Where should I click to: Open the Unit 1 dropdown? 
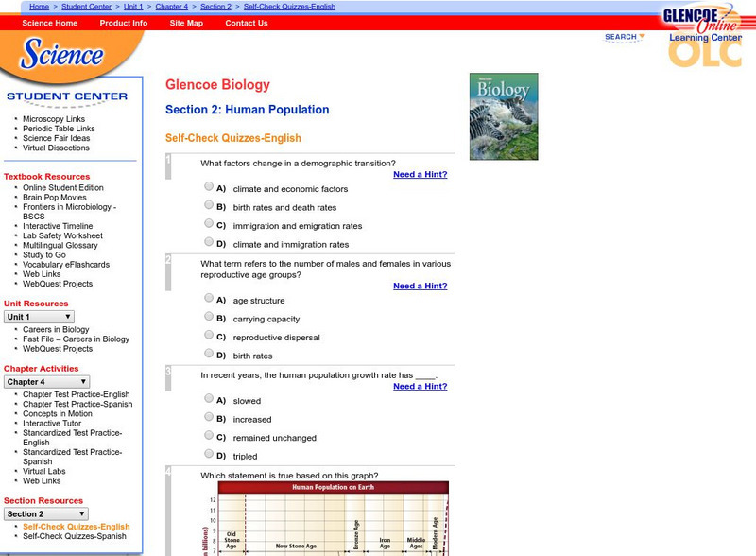[39, 317]
